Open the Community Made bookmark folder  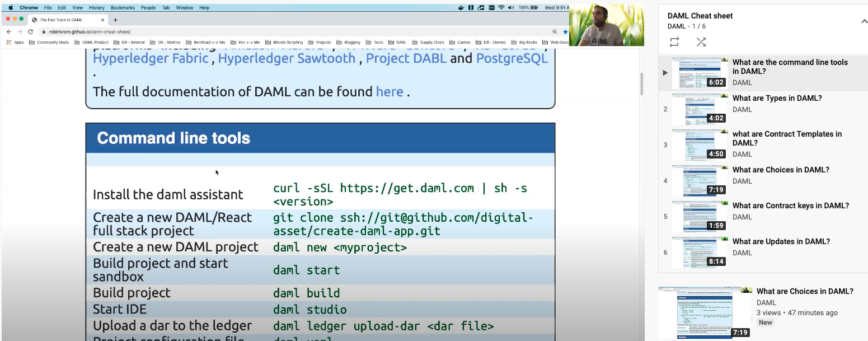[49, 42]
